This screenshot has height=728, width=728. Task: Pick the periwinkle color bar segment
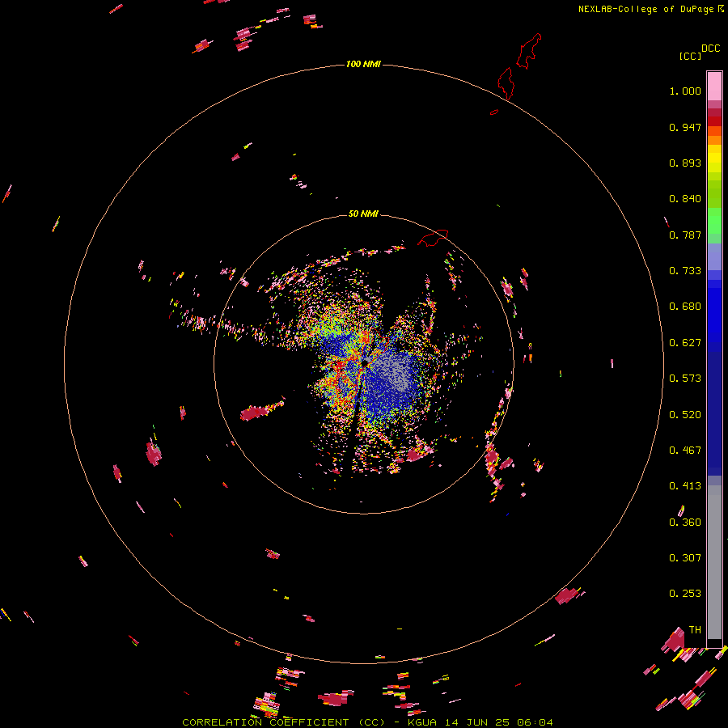click(714, 257)
